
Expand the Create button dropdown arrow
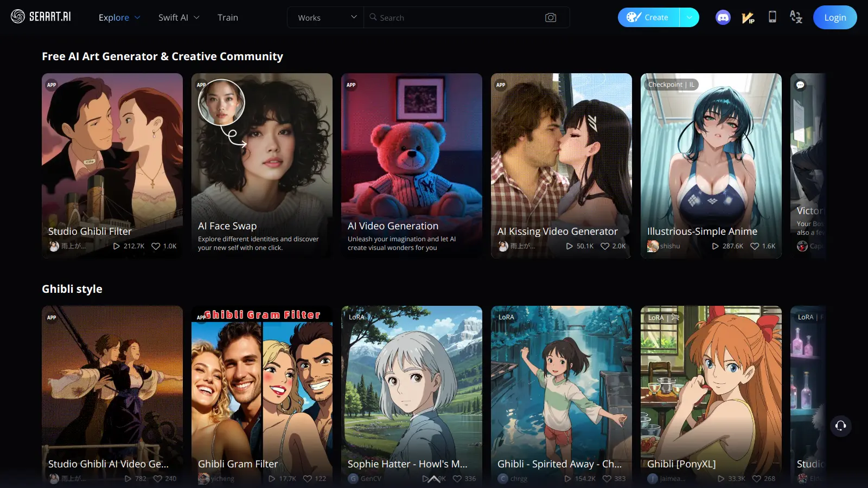point(689,17)
